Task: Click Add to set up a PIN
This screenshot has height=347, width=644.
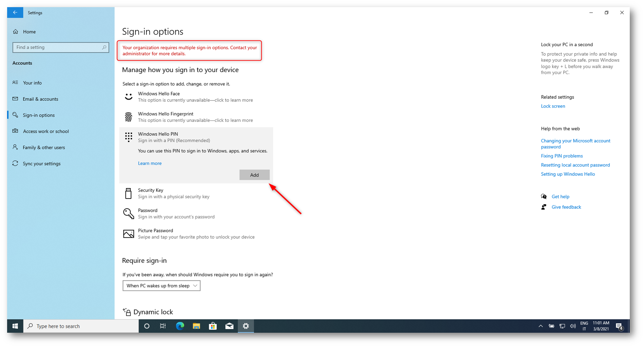Action: click(x=254, y=175)
